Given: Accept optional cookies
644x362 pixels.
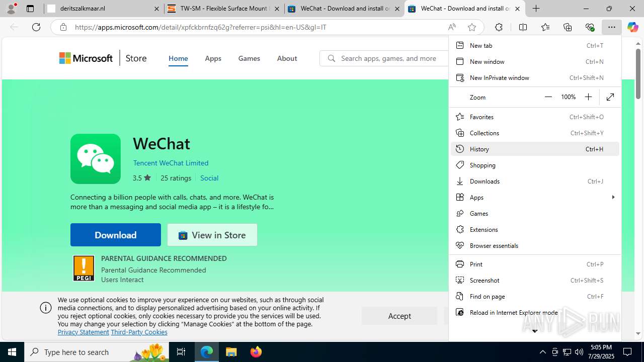Looking at the screenshot, I should click(x=399, y=316).
